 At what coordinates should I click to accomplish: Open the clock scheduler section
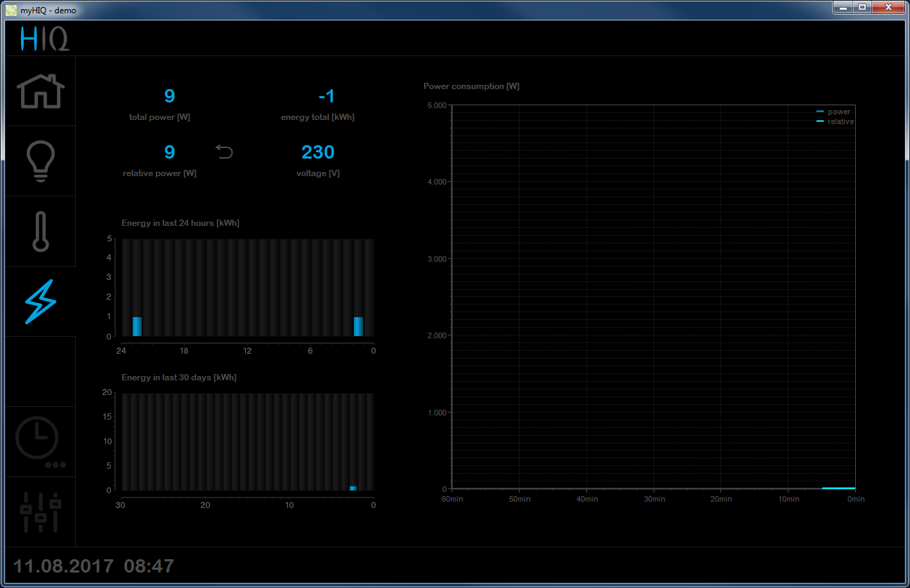[39, 441]
